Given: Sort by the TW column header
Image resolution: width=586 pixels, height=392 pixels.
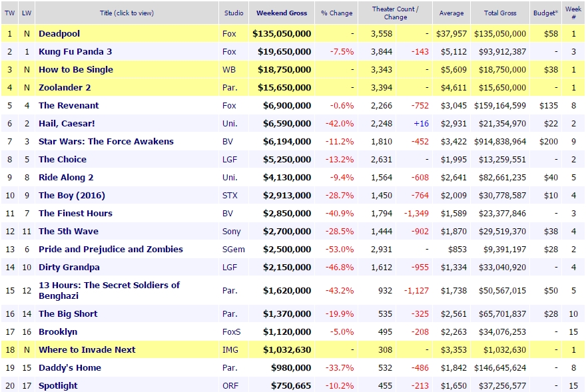Looking at the screenshot, I should 10,13.
